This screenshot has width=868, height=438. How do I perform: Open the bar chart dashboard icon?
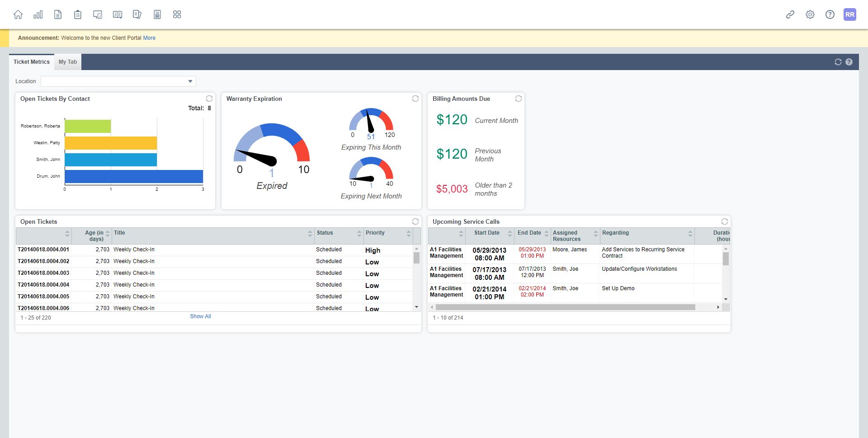click(x=38, y=14)
